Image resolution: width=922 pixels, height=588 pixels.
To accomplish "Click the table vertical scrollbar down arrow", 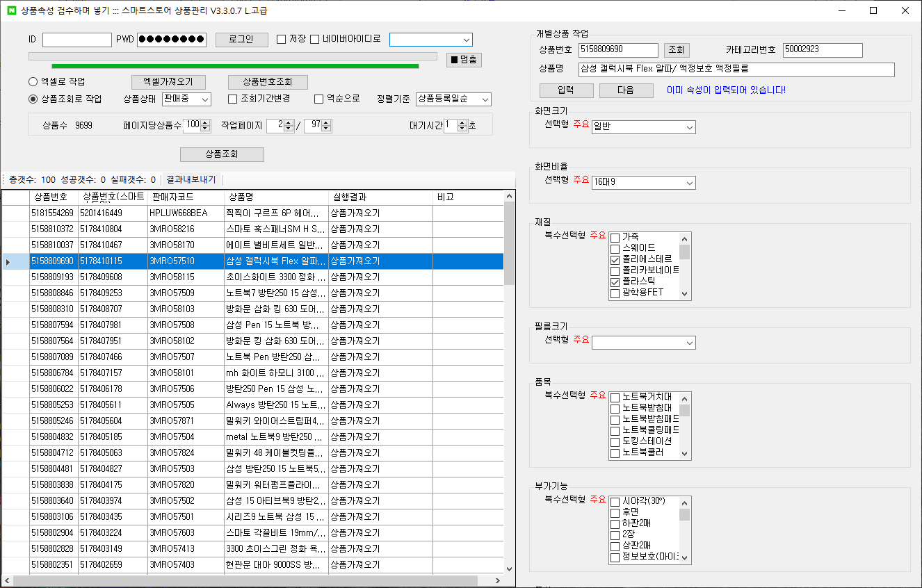I will (x=509, y=569).
